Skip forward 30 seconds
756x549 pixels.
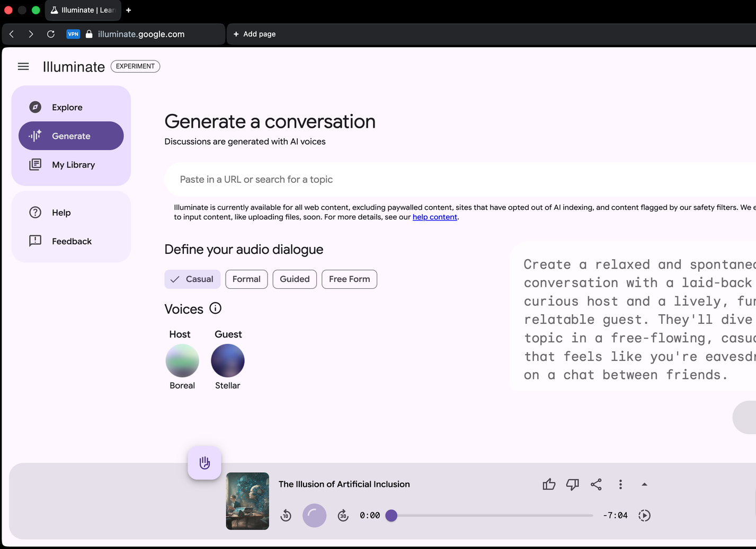(343, 516)
